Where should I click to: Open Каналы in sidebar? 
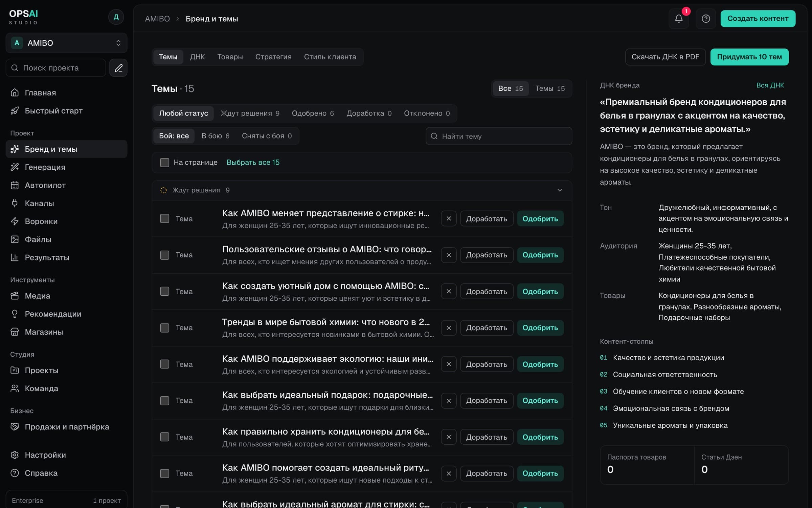pyautogui.click(x=66, y=203)
